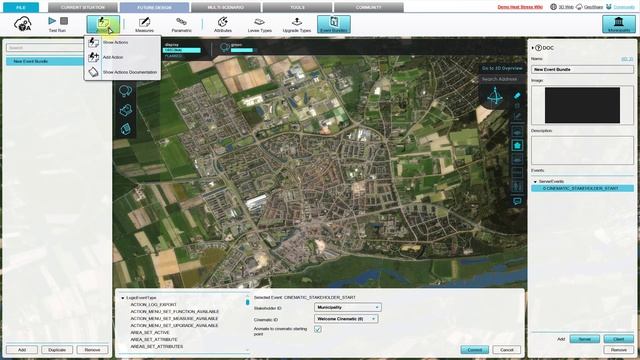Click the documents icon on map sidebar
This screenshot has width=640, height=360.
(125, 129)
